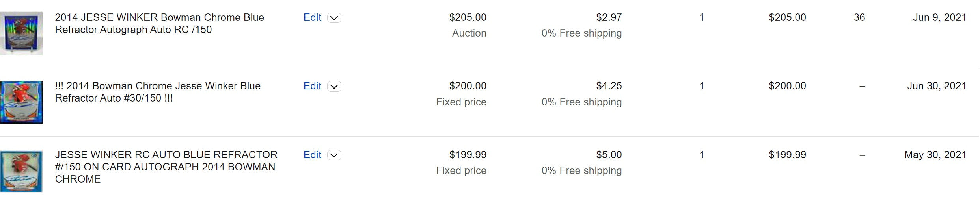Select the Jun 30, 2021 date
Image resolution: width=980 pixels, height=198 pixels.
tap(937, 86)
